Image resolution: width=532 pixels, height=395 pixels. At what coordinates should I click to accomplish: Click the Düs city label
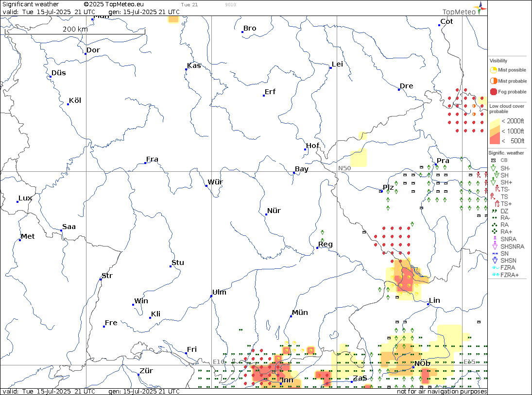[59, 73]
